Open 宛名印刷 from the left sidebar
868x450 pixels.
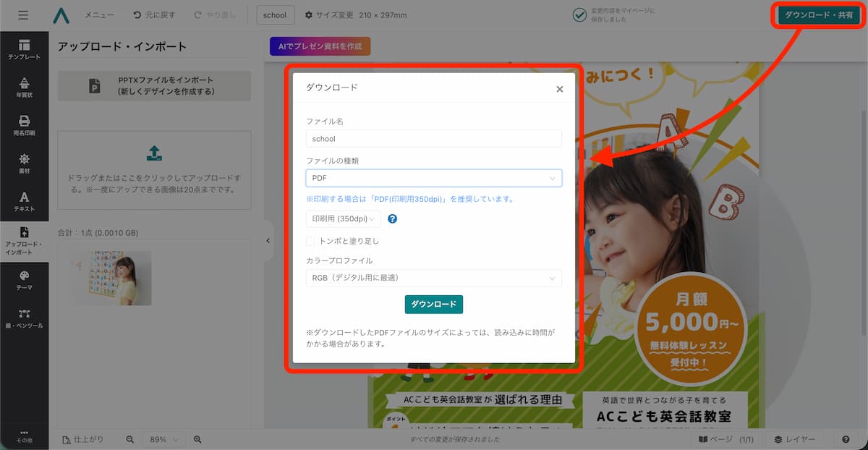click(x=24, y=123)
